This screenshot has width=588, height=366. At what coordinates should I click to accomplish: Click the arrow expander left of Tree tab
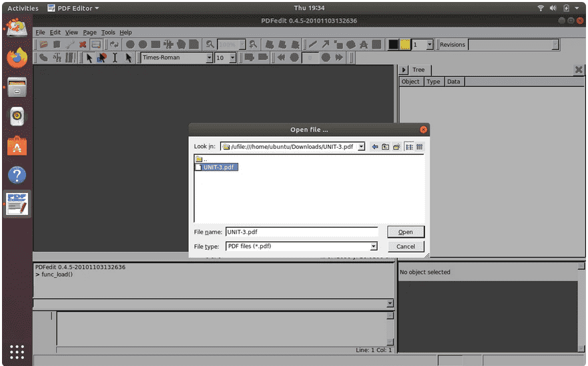click(404, 70)
